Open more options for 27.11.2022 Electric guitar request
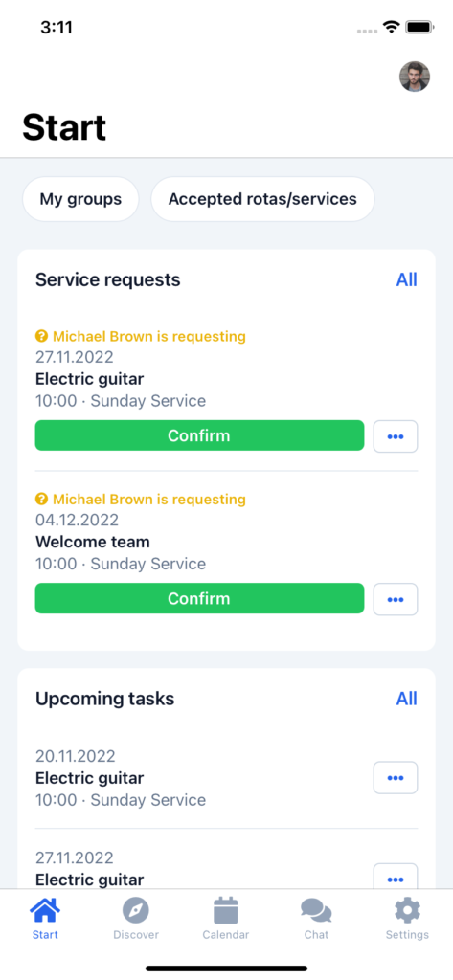 pyautogui.click(x=396, y=436)
